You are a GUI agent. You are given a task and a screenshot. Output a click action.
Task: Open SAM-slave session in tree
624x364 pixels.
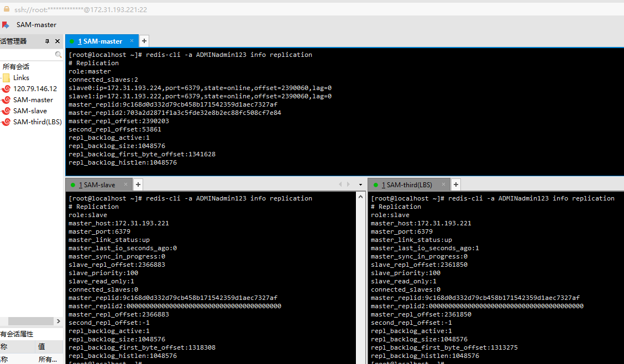30,111
